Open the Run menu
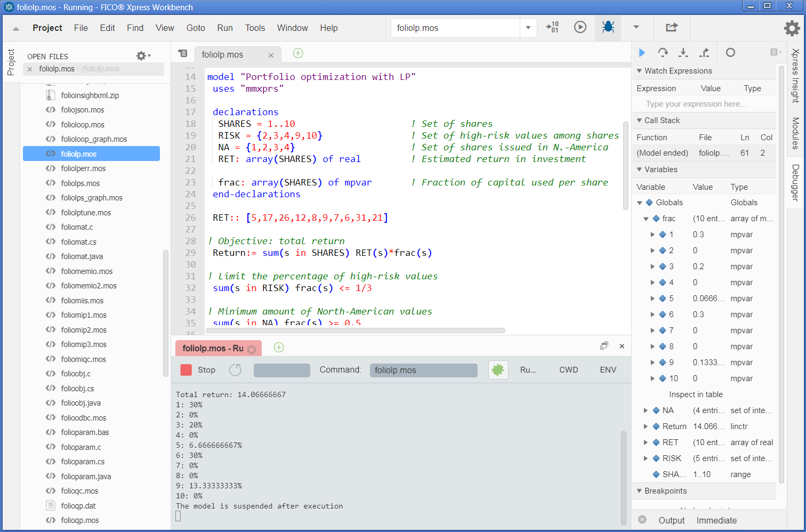 click(x=224, y=28)
